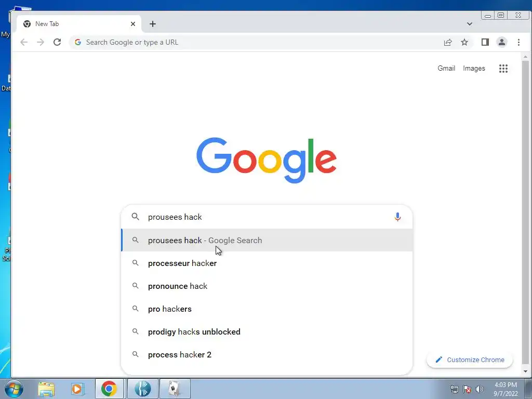Reload the page with refresh icon
Screen dimensions: 532x399
pyautogui.click(x=57, y=42)
